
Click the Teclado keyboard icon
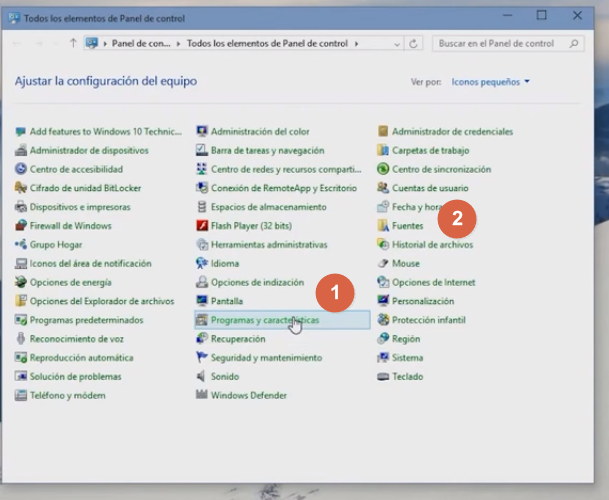(383, 376)
